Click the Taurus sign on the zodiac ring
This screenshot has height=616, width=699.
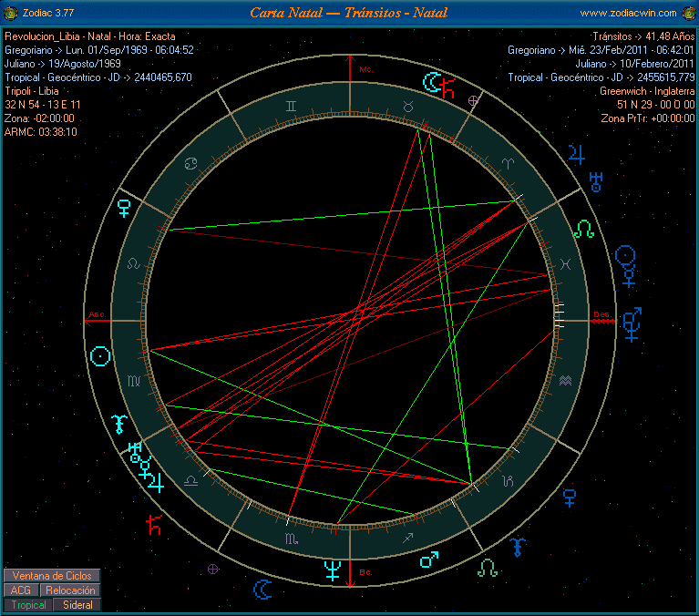click(408, 106)
